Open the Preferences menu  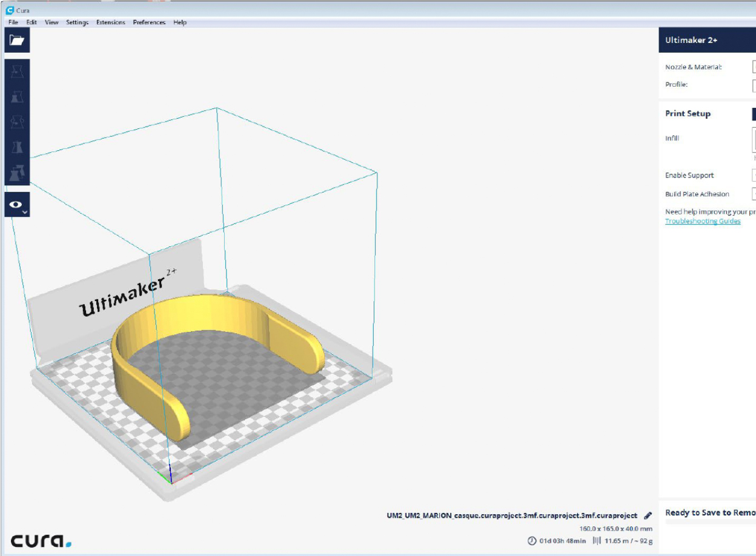click(x=149, y=22)
